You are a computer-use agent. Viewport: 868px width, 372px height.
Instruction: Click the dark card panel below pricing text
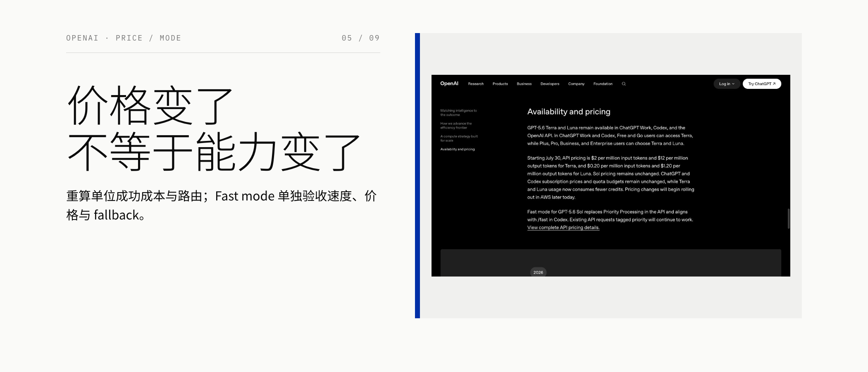coord(611,263)
